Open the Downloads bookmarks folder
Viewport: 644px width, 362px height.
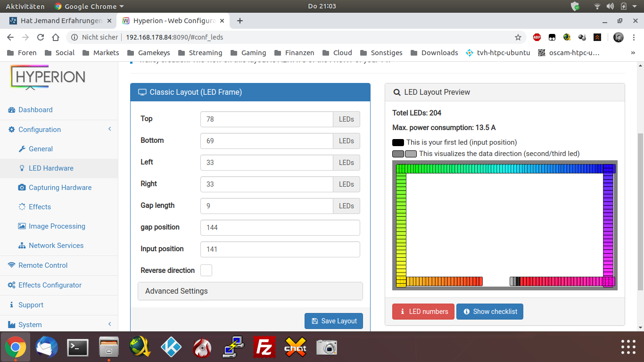click(435, 53)
